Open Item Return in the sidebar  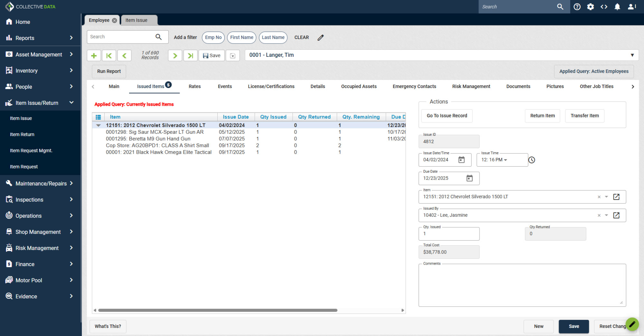[22, 134]
